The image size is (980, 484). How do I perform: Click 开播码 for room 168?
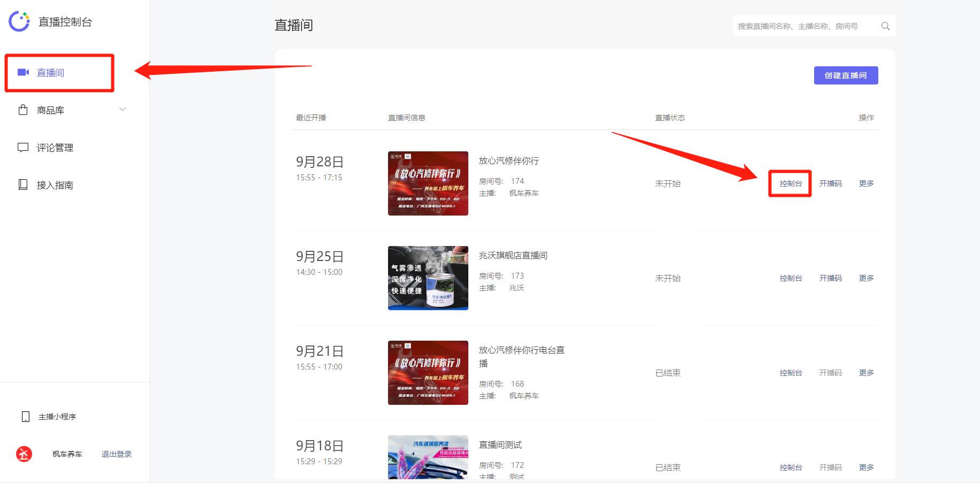[x=830, y=373]
